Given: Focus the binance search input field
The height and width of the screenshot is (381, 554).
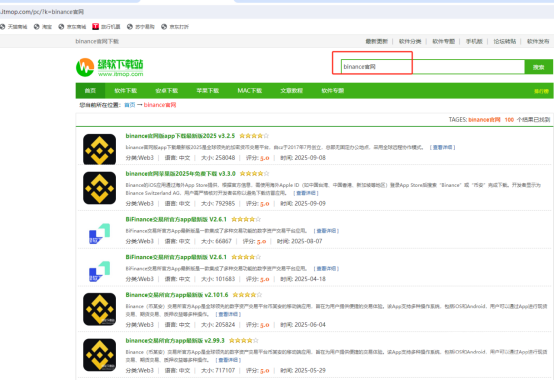Looking at the screenshot, I should point(432,66).
